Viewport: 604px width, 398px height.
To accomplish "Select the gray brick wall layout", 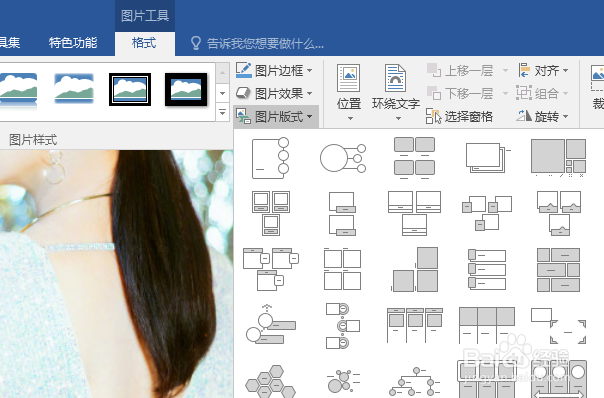I will click(559, 269).
